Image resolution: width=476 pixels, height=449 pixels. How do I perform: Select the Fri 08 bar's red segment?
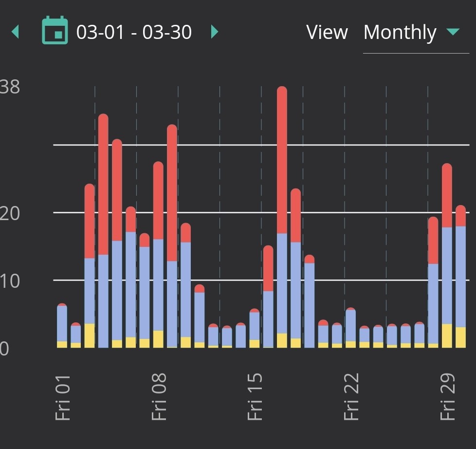point(158,201)
